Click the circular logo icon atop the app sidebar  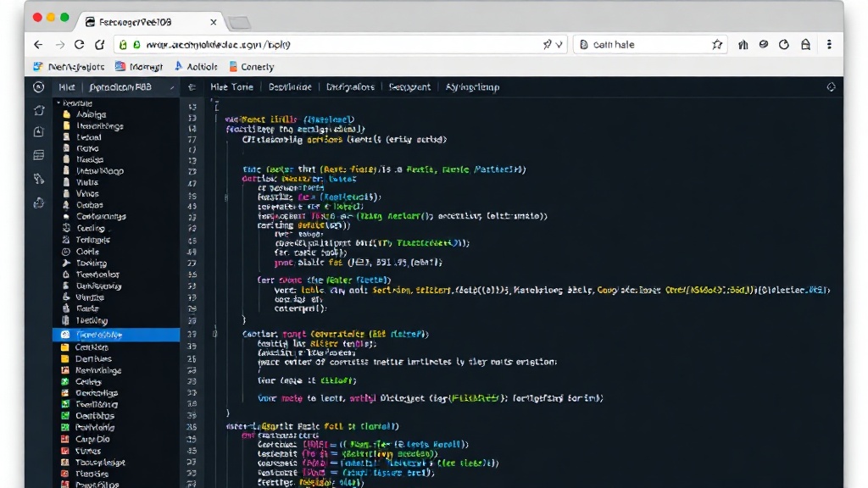point(38,87)
